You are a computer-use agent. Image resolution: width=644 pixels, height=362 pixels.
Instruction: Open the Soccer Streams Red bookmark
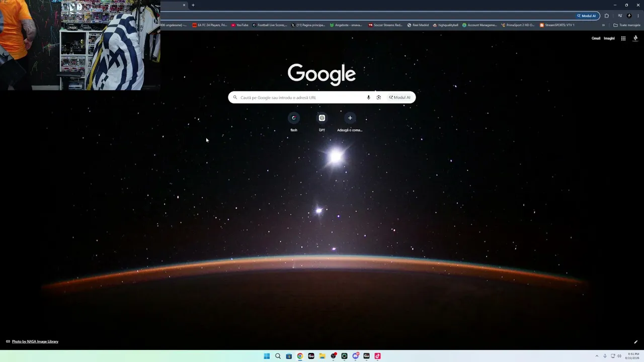click(x=385, y=25)
